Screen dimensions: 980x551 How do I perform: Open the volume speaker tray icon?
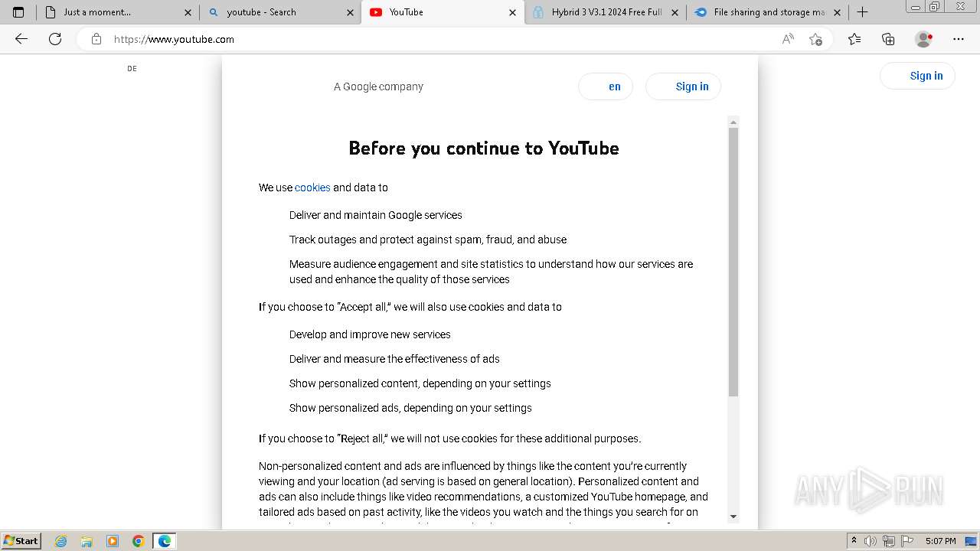coord(871,541)
